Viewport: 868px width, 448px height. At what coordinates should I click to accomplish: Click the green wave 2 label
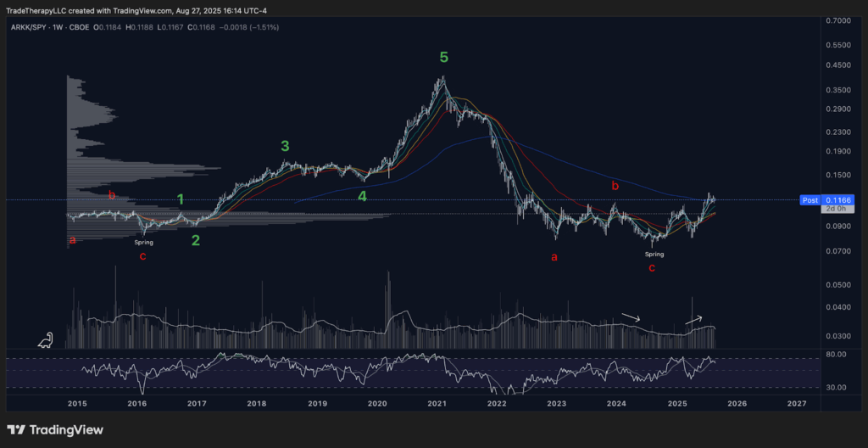[x=196, y=240]
